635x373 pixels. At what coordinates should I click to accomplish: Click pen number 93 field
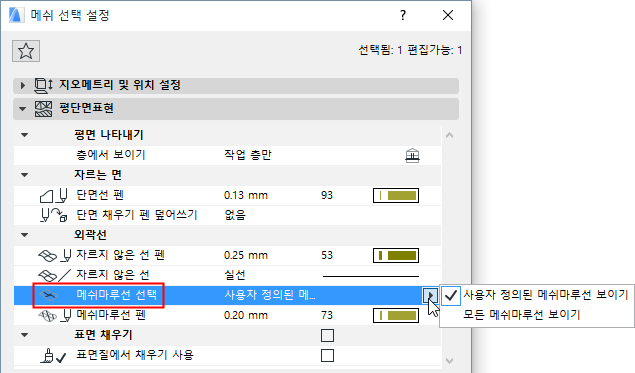coord(327,195)
